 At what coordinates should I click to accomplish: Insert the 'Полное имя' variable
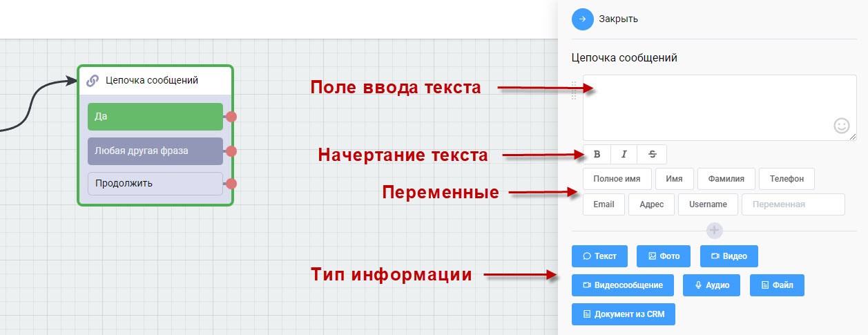(617, 179)
